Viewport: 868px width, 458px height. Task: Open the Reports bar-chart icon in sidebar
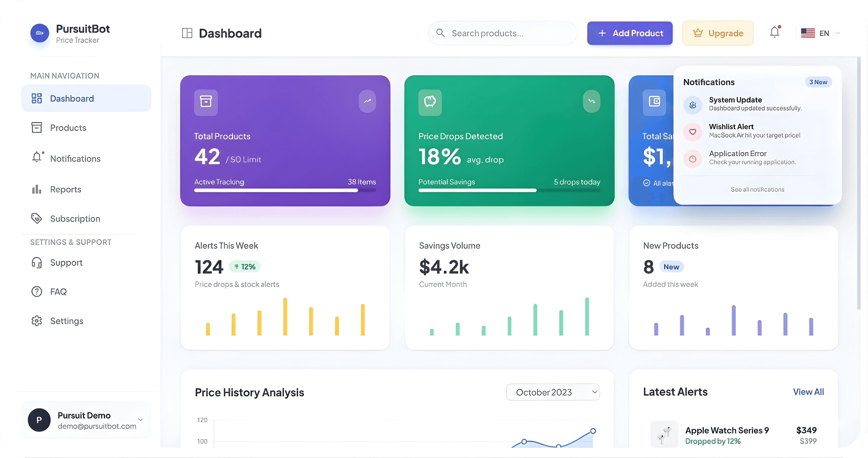click(x=36, y=189)
